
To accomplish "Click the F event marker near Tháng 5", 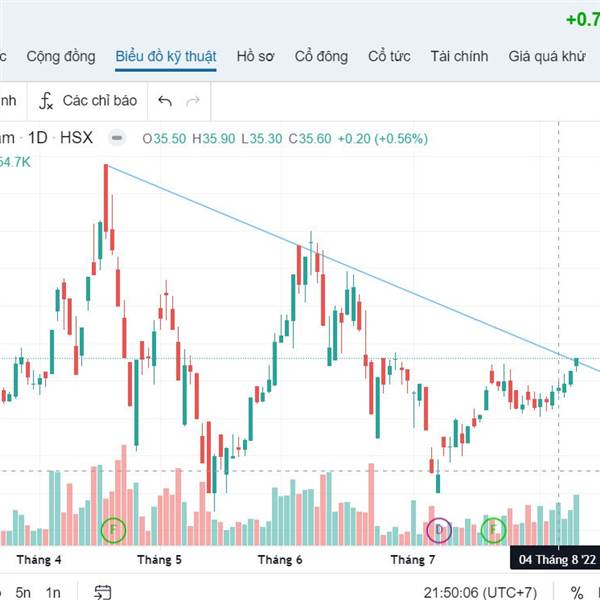I will tap(113, 530).
